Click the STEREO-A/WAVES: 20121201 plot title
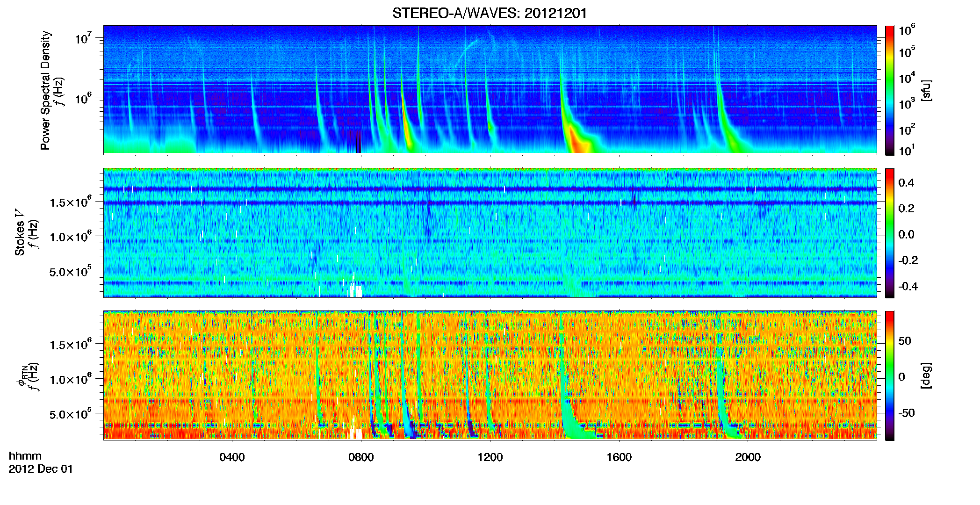Viewport: 980px width, 505px height. coord(490,13)
